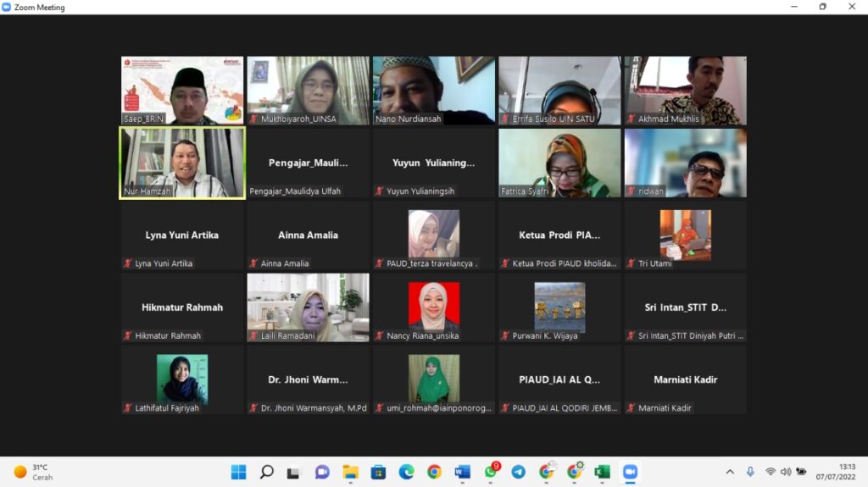Open Windows Task View
This screenshot has width=868, height=487.
tap(294, 472)
